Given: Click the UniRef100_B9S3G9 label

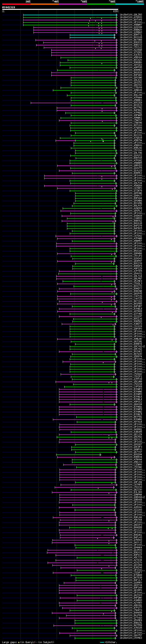Looking at the screenshot, I should pos(131,103).
